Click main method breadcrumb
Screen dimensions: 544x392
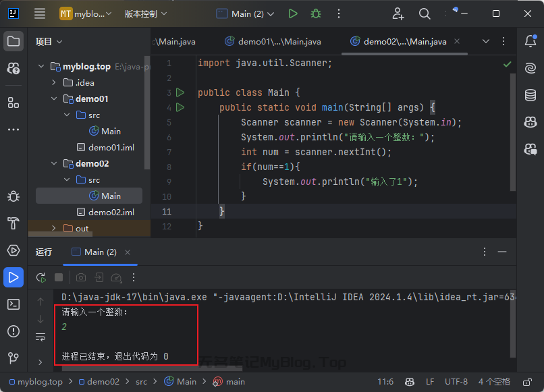229,382
